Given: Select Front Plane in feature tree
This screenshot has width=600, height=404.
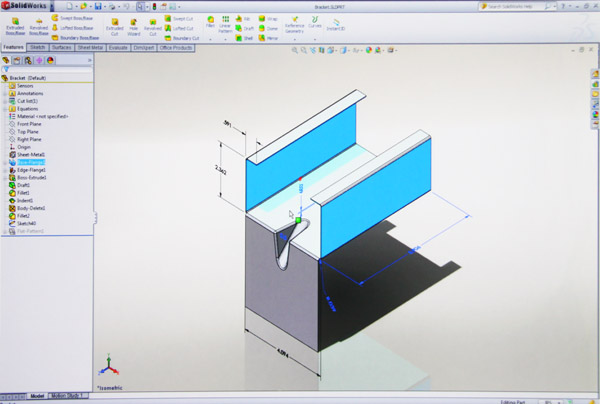Looking at the screenshot, I should tap(25, 124).
